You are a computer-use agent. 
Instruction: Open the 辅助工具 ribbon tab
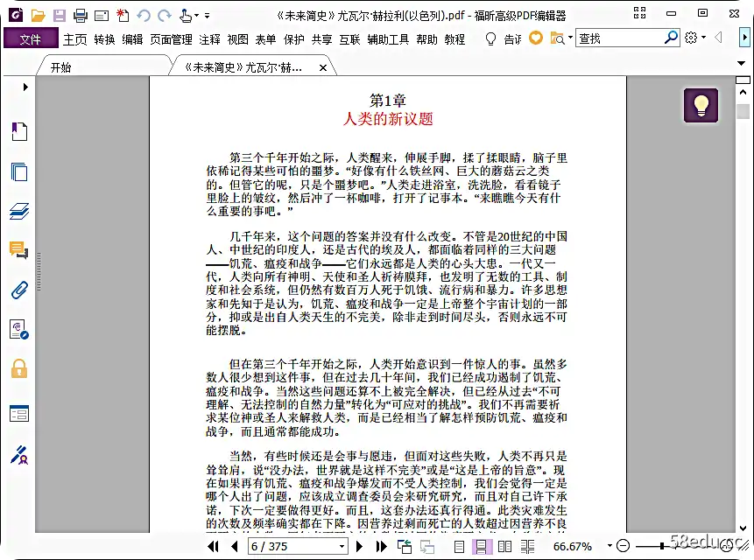click(x=388, y=38)
